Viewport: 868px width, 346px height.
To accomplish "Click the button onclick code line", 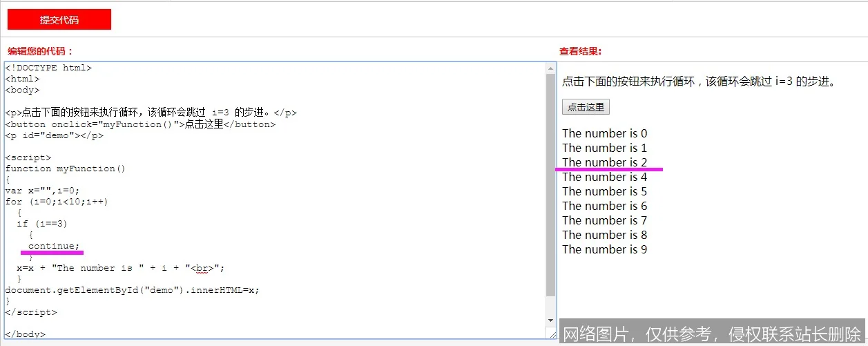I will pos(140,124).
